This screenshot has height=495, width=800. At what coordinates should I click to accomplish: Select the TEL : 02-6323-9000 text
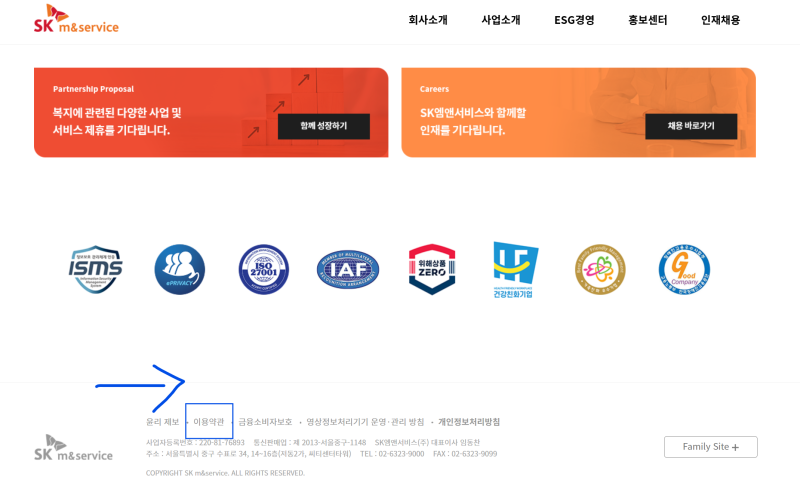tap(392, 454)
